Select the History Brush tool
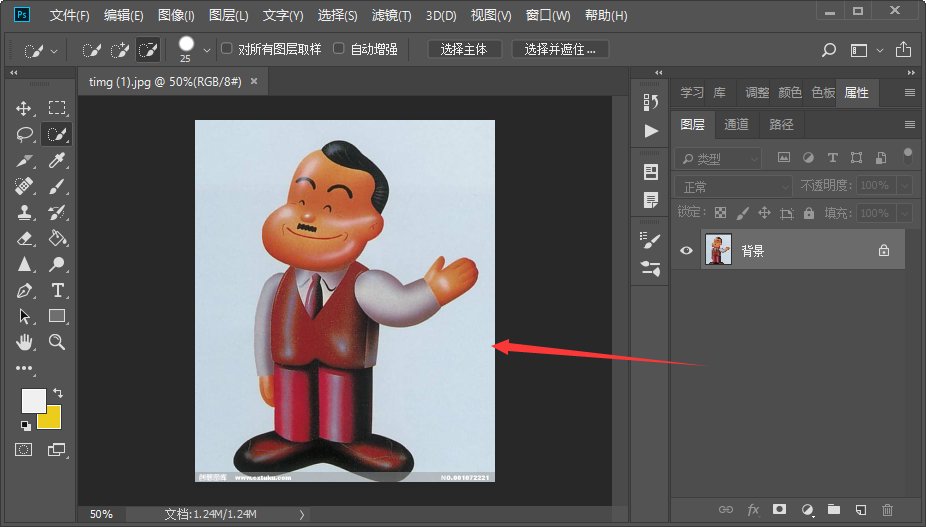The width and height of the screenshot is (926, 527). [x=57, y=212]
